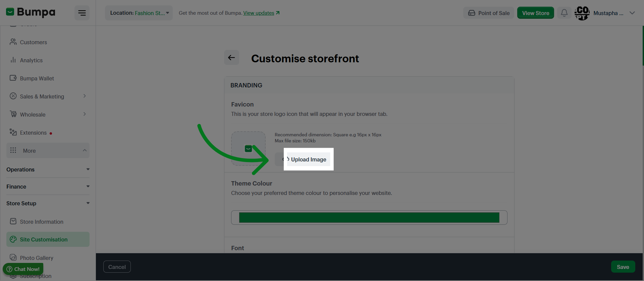Click the Bumpa logo

31,12
